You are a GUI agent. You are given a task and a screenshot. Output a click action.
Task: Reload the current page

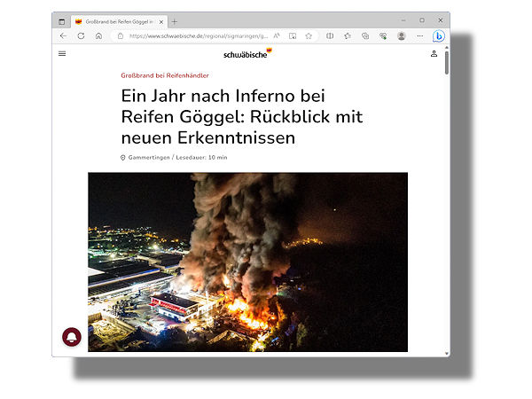click(81, 36)
